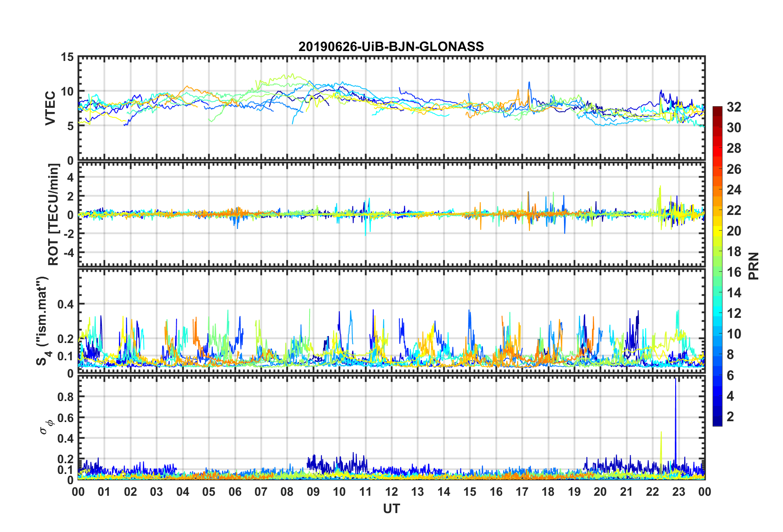Click the yellow colorbar color at PRN 20

(x=718, y=231)
